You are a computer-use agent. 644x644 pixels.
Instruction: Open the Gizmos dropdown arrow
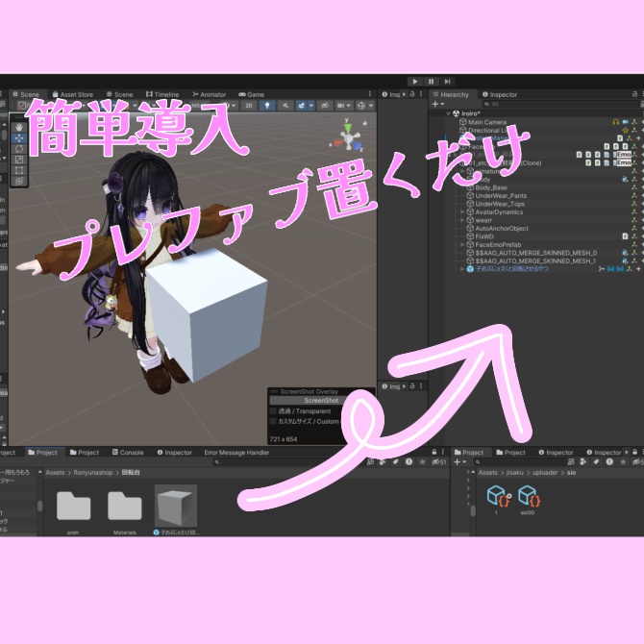click(370, 106)
